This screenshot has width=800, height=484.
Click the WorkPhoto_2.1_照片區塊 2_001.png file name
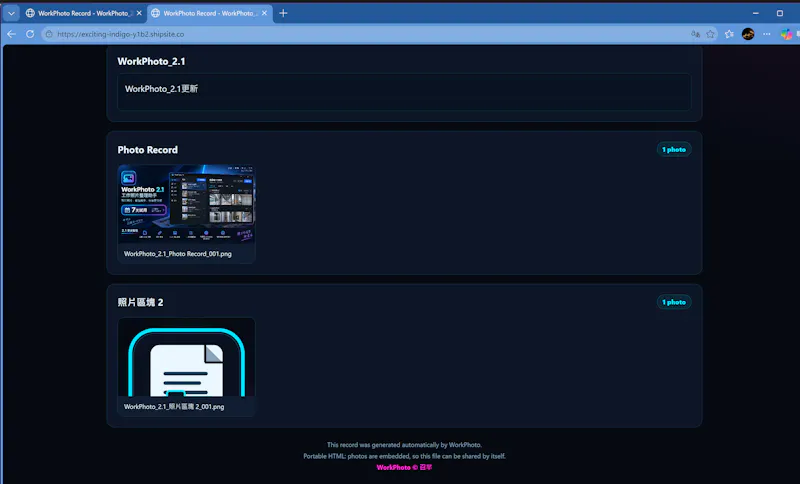tap(174, 406)
